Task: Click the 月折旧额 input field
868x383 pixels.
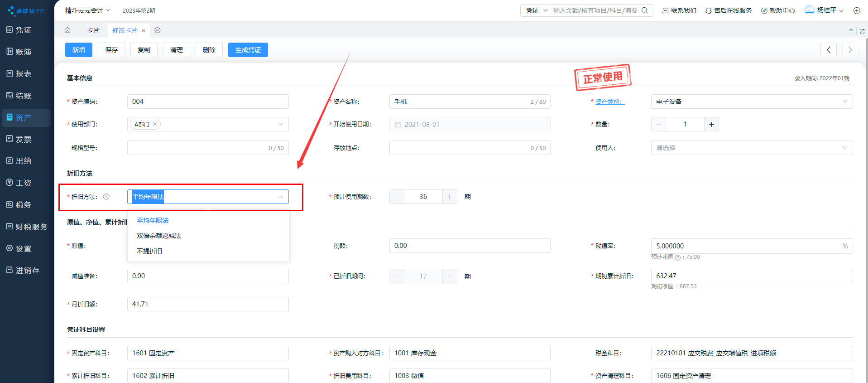Action: click(x=208, y=304)
